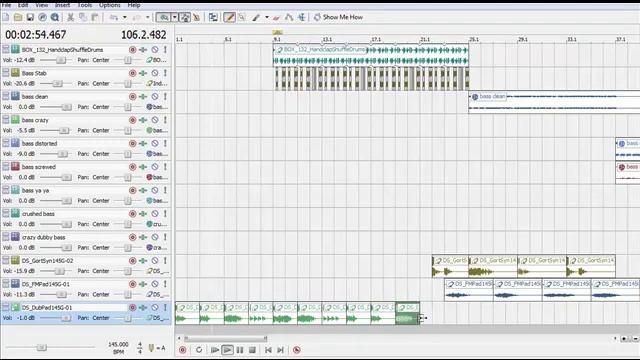
Task: Toggle Loop Playback in the transport bar
Action: point(199,350)
